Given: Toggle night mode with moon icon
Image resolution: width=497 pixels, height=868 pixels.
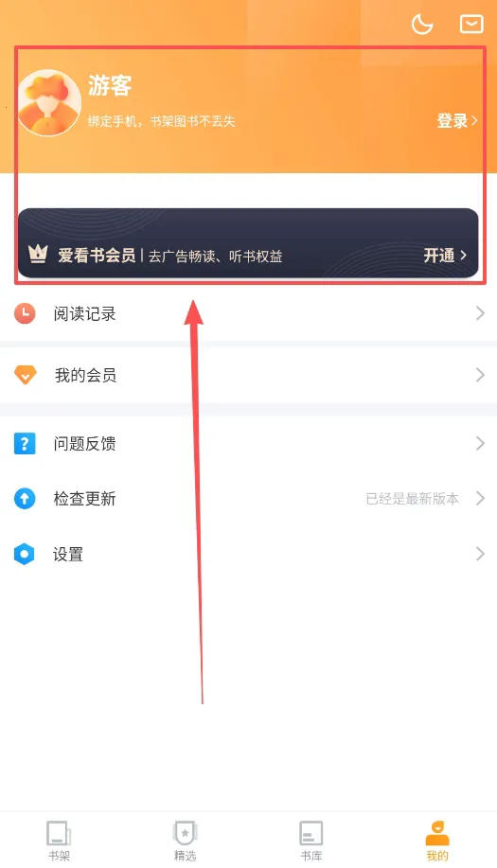Looking at the screenshot, I should 422,25.
